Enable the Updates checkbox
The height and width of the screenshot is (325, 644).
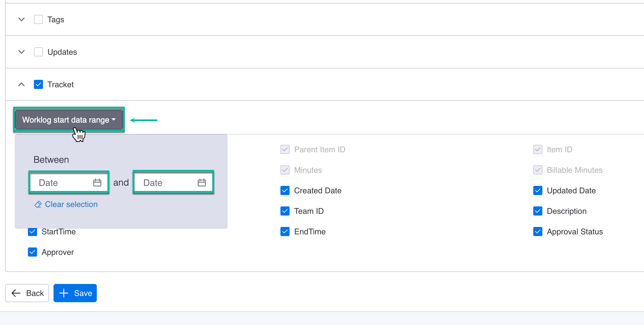(x=38, y=52)
